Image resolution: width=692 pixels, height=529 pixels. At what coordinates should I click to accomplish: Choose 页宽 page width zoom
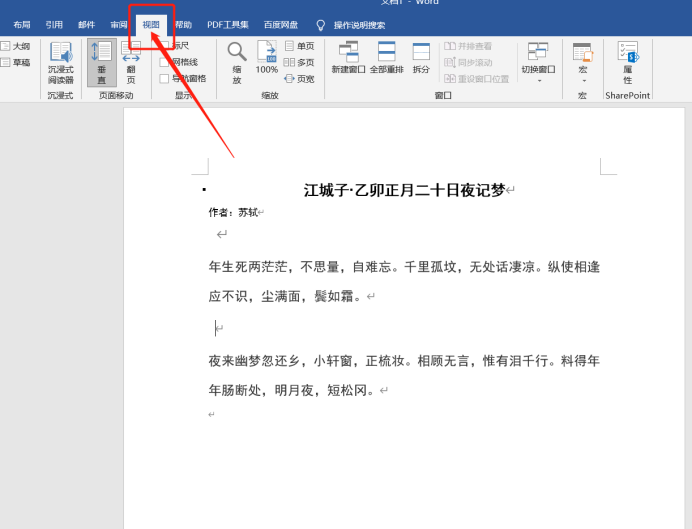pos(300,79)
